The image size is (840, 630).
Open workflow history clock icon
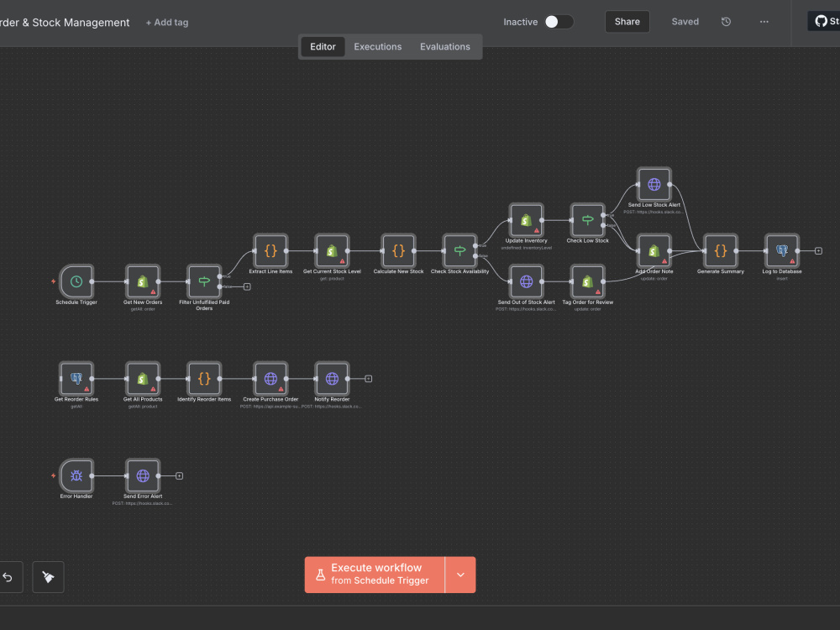tap(726, 22)
